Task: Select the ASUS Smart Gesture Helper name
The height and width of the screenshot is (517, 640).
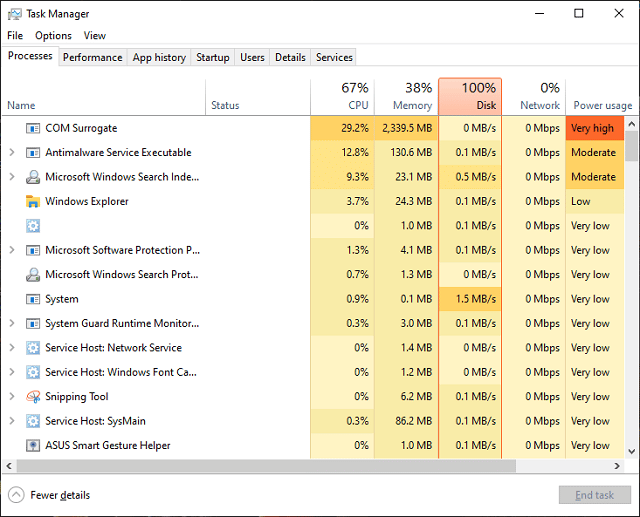Action: click(x=108, y=446)
